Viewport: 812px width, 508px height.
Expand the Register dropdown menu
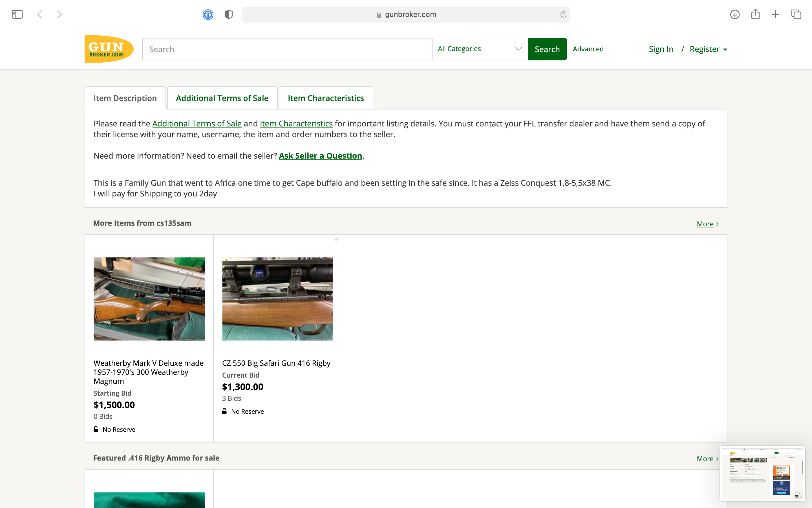tap(708, 49)
